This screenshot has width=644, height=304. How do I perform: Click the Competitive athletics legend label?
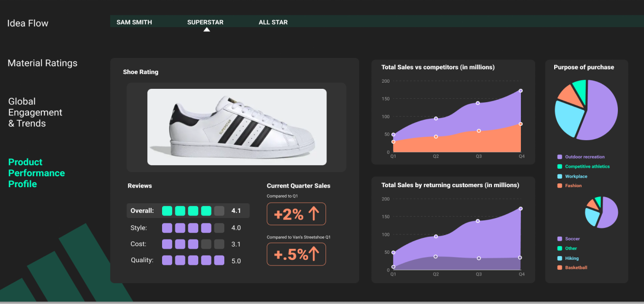tap(587, 166)
